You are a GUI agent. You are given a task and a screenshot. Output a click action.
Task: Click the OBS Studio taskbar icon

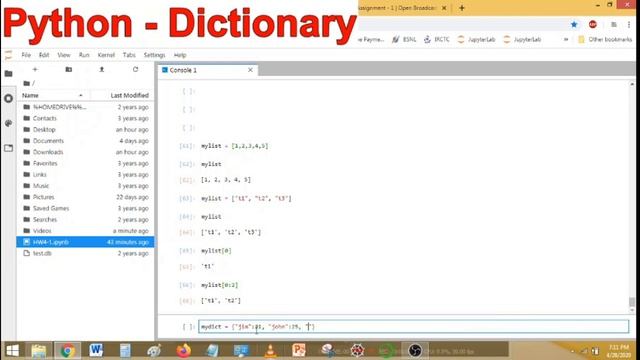point(415,350)
